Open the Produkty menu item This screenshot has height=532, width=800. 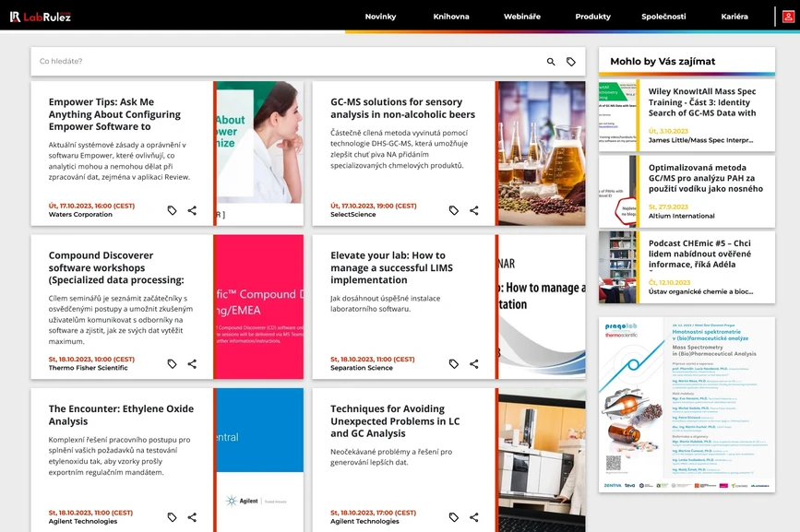[592, 16]
